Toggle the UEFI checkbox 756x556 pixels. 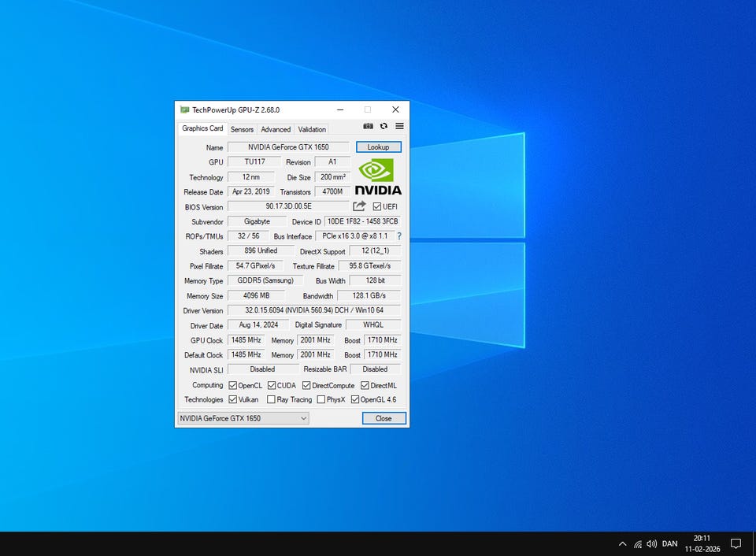377,207
